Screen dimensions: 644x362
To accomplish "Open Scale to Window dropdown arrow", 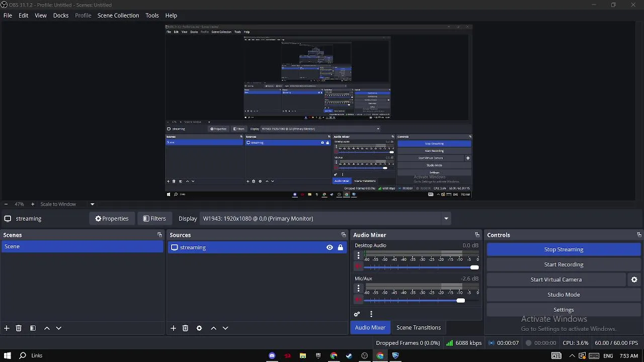I will pos(92,204).
